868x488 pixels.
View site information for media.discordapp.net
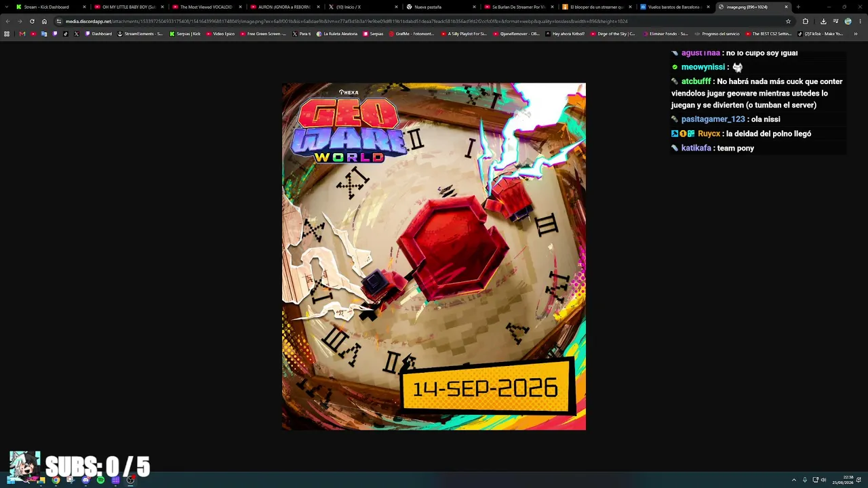[59, 21]
